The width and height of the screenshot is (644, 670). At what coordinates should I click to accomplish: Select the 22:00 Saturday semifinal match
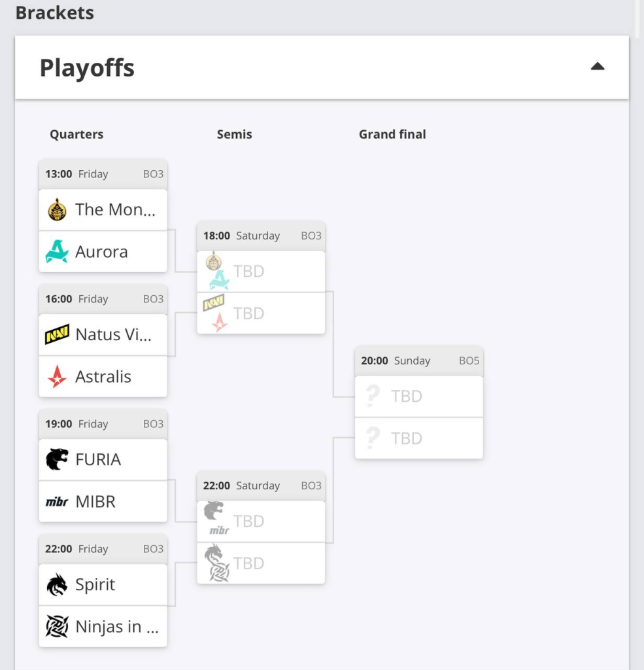[x=261, y=528]
